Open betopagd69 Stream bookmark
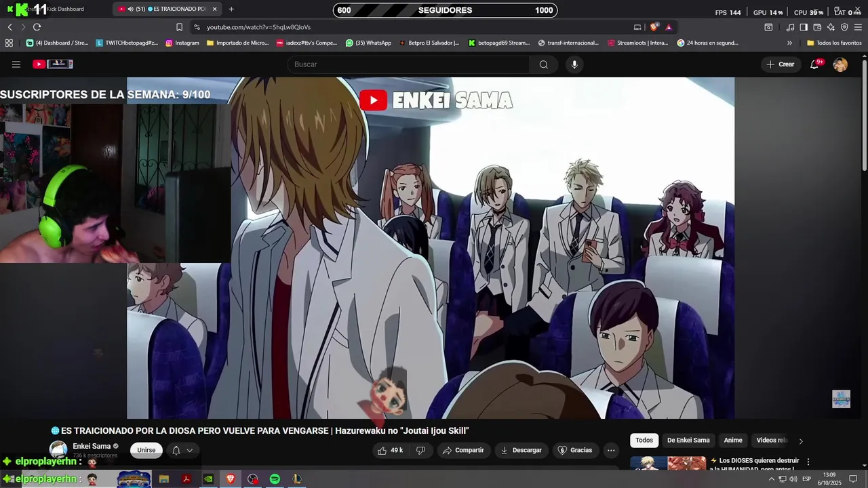 (499, 43)
